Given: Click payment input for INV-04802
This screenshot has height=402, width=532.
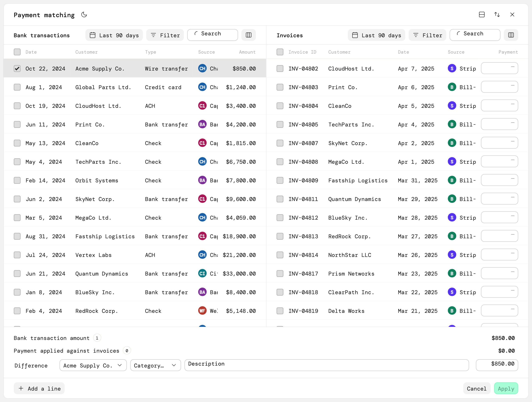Looking at the screenshot, I should pyautogui.click(x=500, y=68).
